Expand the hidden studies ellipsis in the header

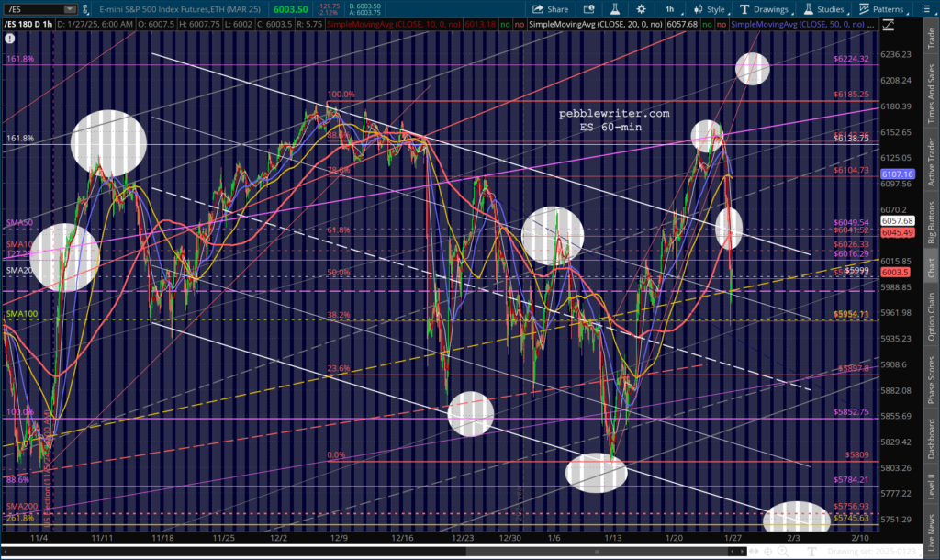coord(872,25)
